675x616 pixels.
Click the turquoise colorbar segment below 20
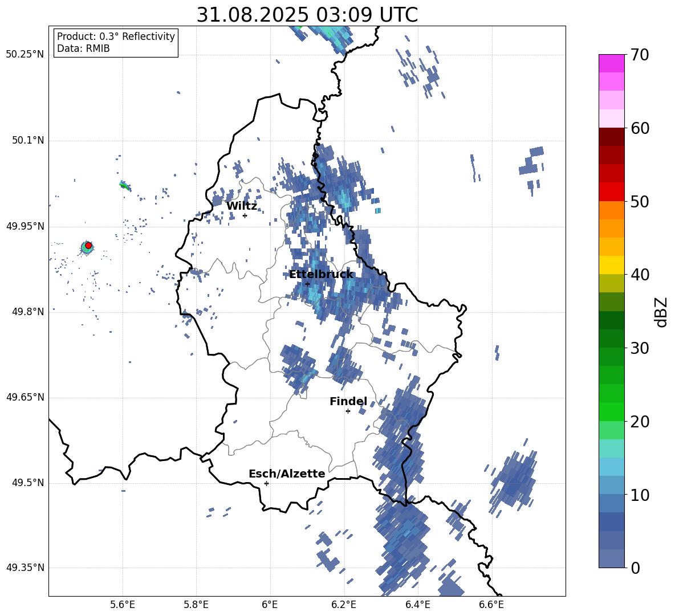611,448
